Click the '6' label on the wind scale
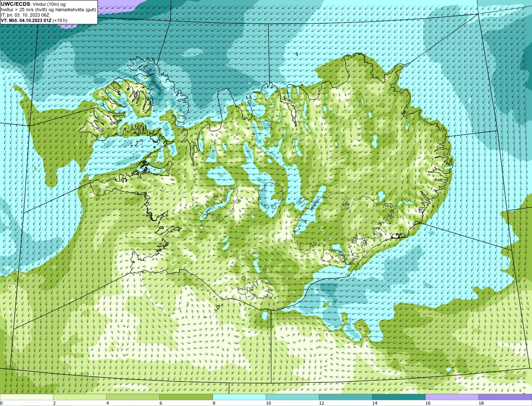This screenshot has width=532, height=406. click(161, 403)
